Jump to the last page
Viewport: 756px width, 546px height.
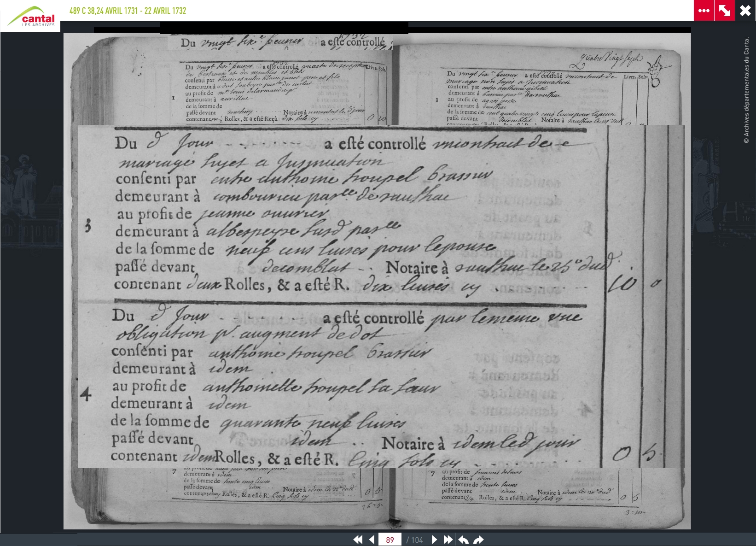coord(448,540)
